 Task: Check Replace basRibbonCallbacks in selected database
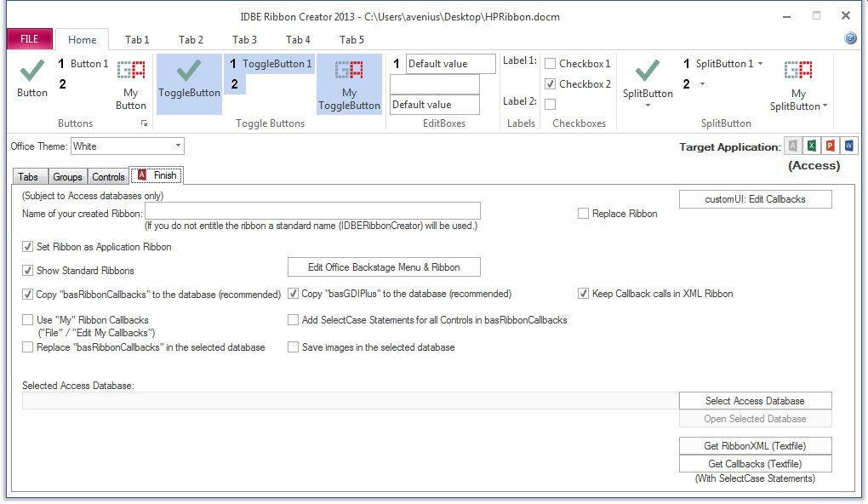point(27,348)
